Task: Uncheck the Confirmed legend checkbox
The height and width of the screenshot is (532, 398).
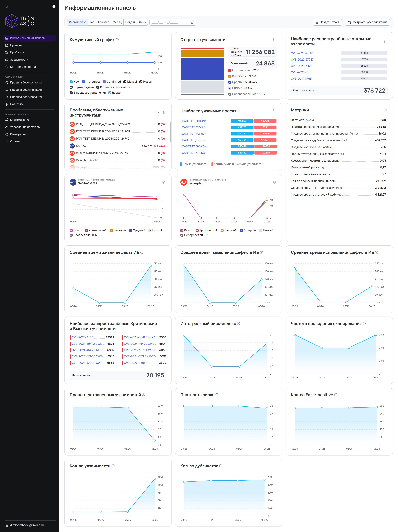Action: [104, 82]
